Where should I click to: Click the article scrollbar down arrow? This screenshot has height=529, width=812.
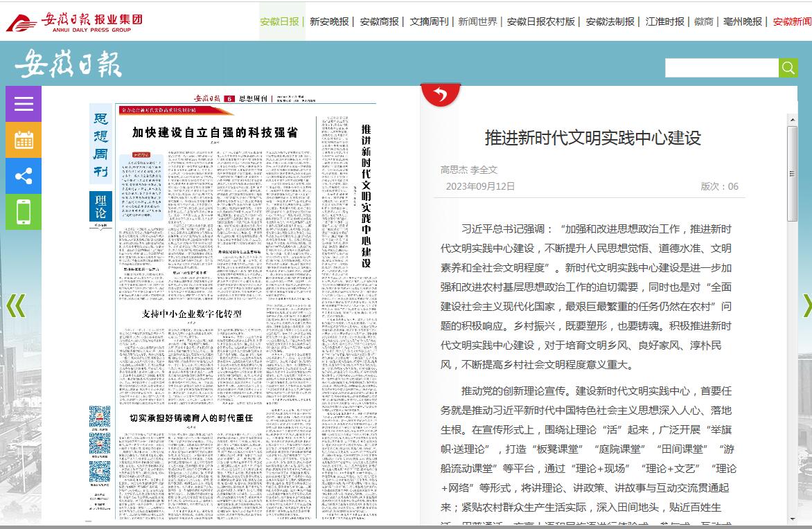click(793, 519)
